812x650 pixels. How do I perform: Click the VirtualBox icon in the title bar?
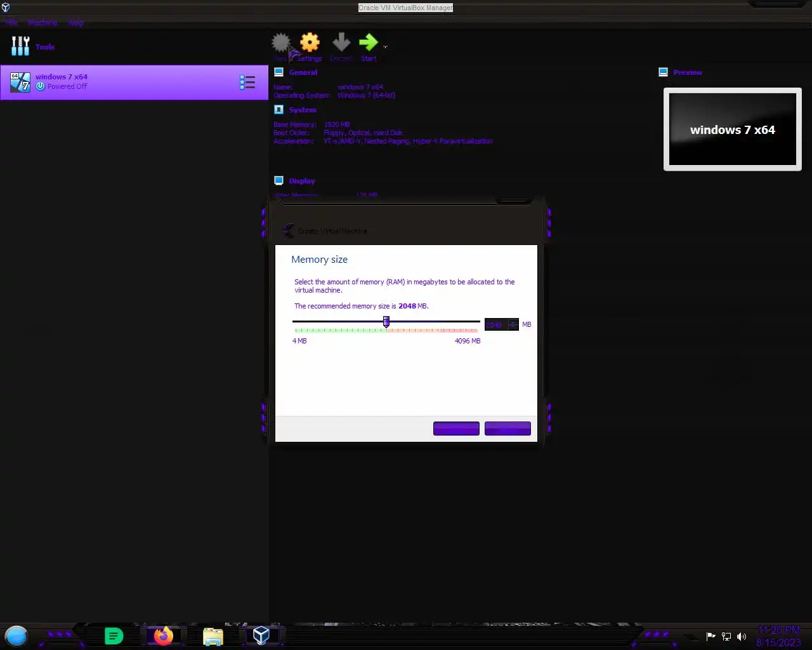(6, 8)
